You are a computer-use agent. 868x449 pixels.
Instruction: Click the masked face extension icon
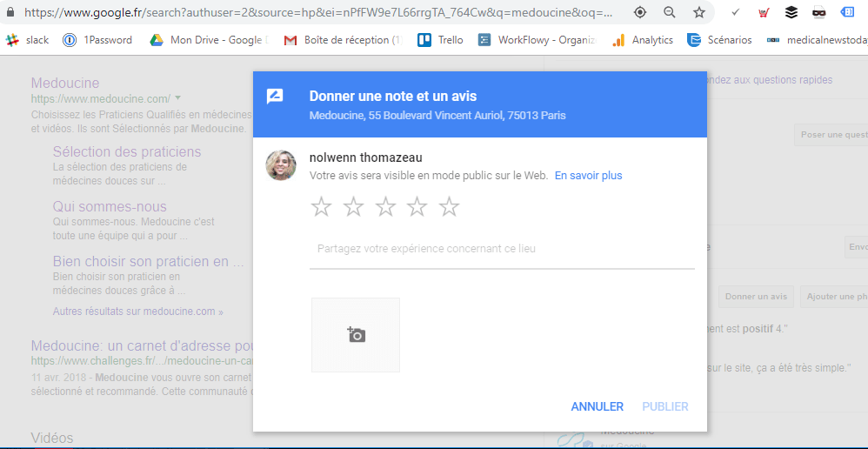pos(819,12)
